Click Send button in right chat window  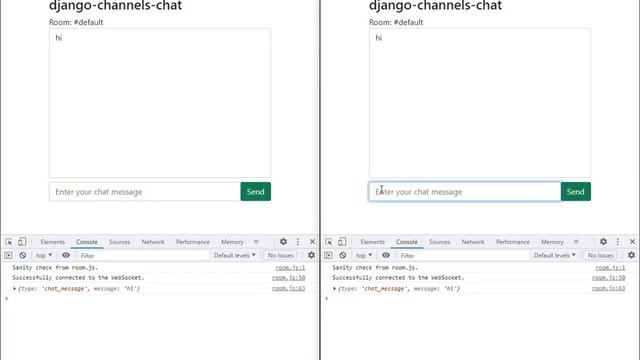(x=576, y=191)
